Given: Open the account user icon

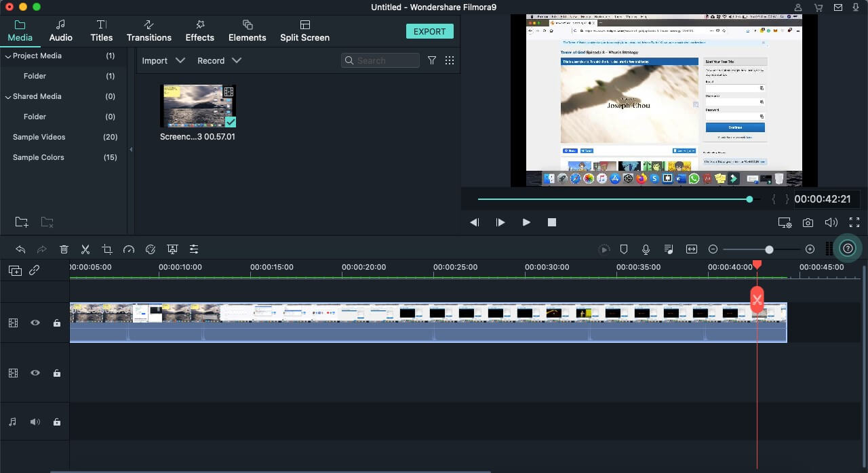Looking at the screenshot, I should click(x=800, y=7).
